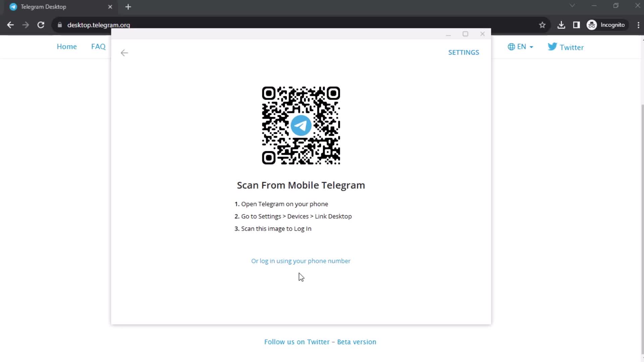Image resolution: width=644 pixels, height=362 pixels.
Task: Click the Incognito mode indicator icon
Action: (592, 25)
